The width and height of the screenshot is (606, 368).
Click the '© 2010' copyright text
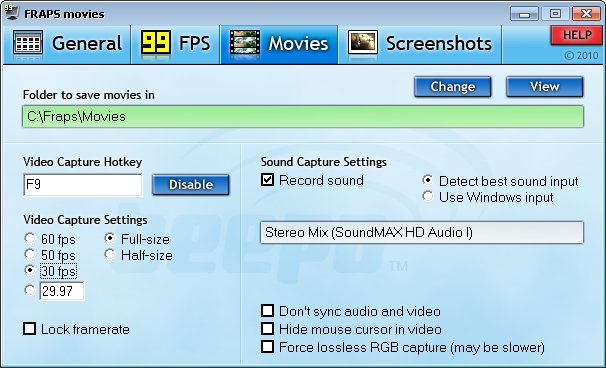[581, 56]
